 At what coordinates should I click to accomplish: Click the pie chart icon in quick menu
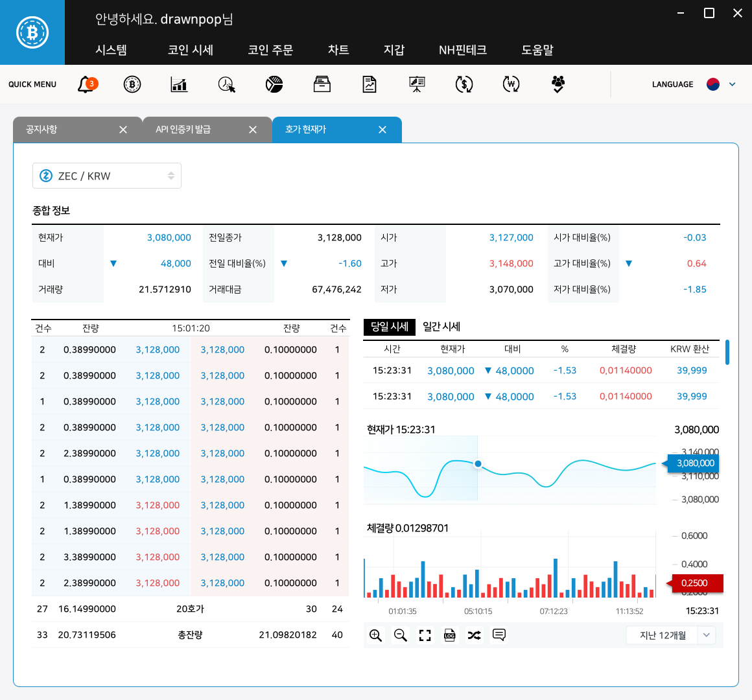pos(274,84)
